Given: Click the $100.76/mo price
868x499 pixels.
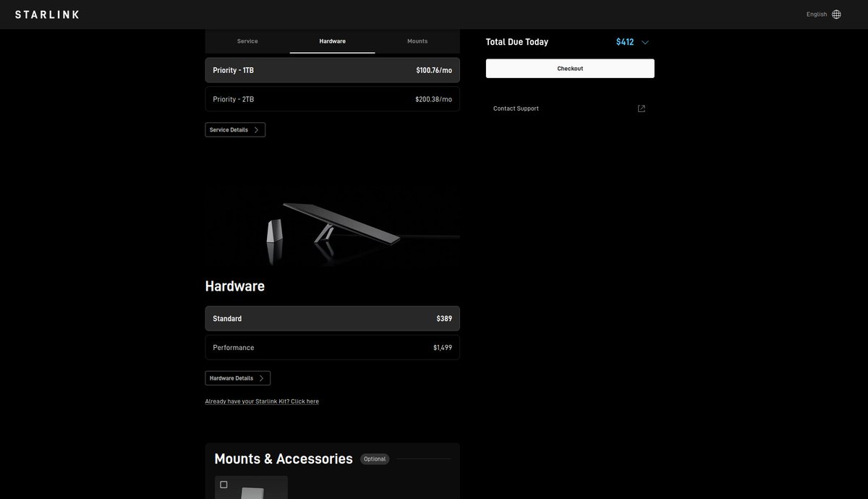Looking at the screenshot, I should (x=434, y=70).
